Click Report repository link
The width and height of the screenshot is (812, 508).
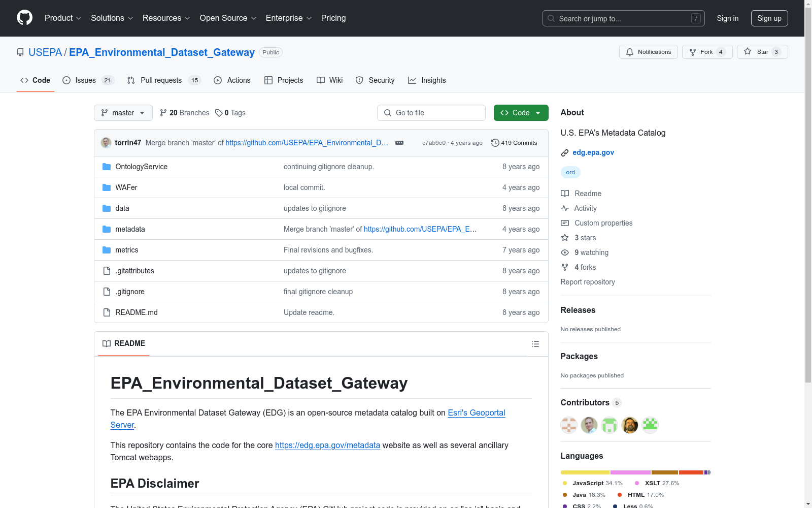[588, 282]
